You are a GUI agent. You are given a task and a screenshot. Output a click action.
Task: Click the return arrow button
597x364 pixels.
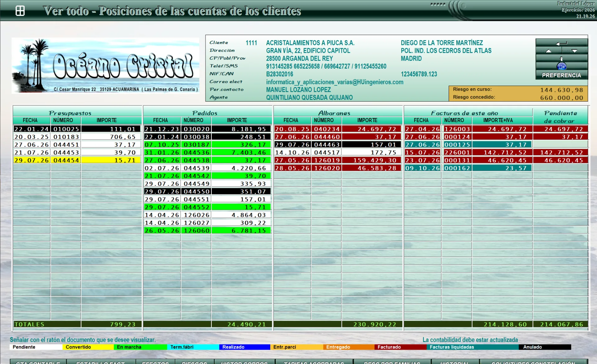point(562,43)
